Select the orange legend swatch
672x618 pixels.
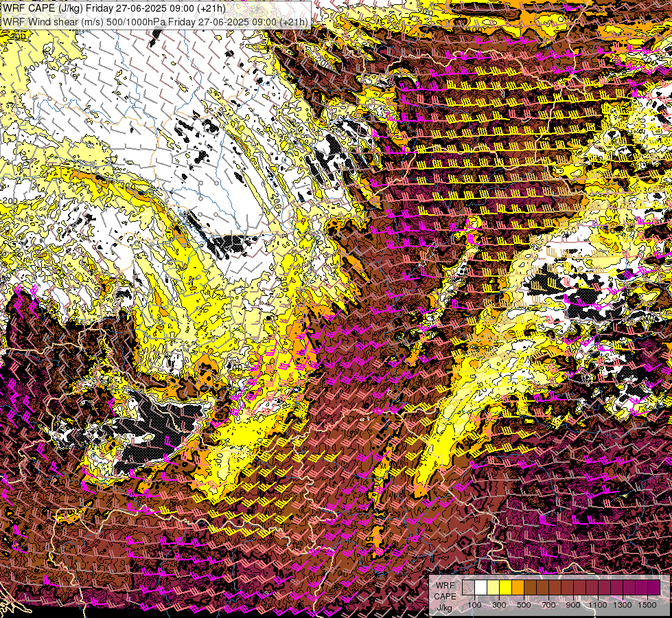[518, 588]
